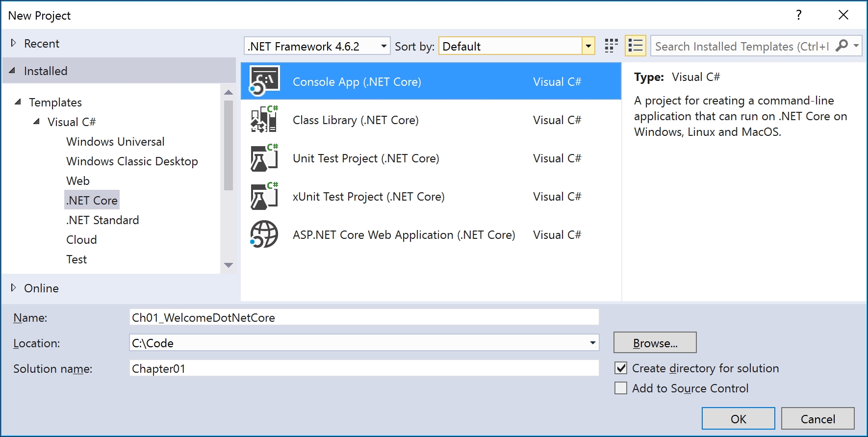The height and width of the screenshot is (437, 868).
Task: Confirm with the OK button
Action: click(738, 418)
